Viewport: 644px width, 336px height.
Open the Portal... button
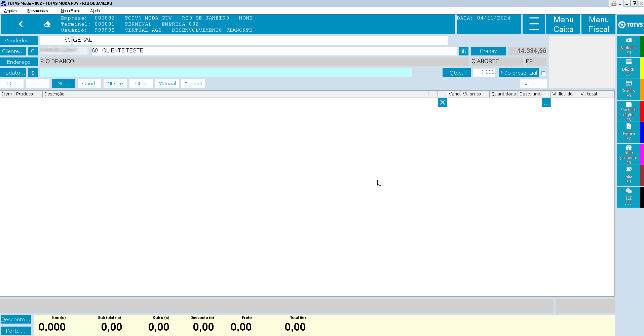click(15, 331)
